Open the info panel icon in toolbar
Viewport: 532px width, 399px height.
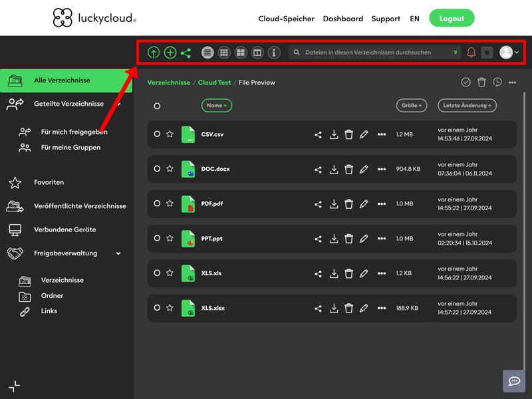pyautogui.click(x=274, y=53)
